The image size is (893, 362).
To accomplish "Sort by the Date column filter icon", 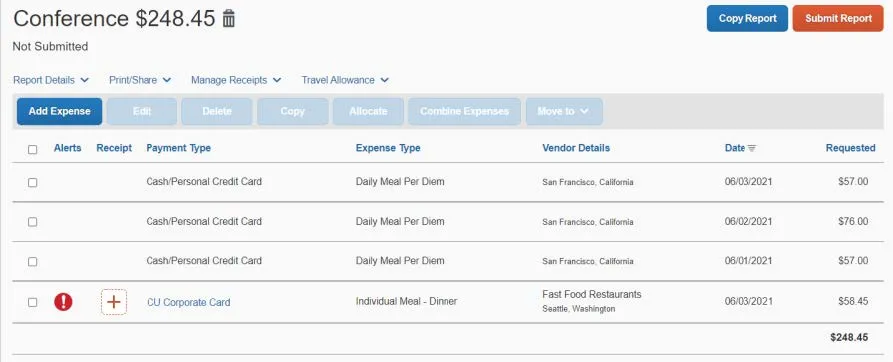I will 752,148.
